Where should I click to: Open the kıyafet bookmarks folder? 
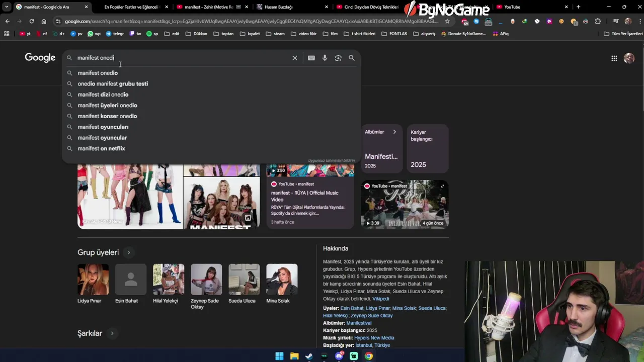pyautogui.click(x=250, y=34)
